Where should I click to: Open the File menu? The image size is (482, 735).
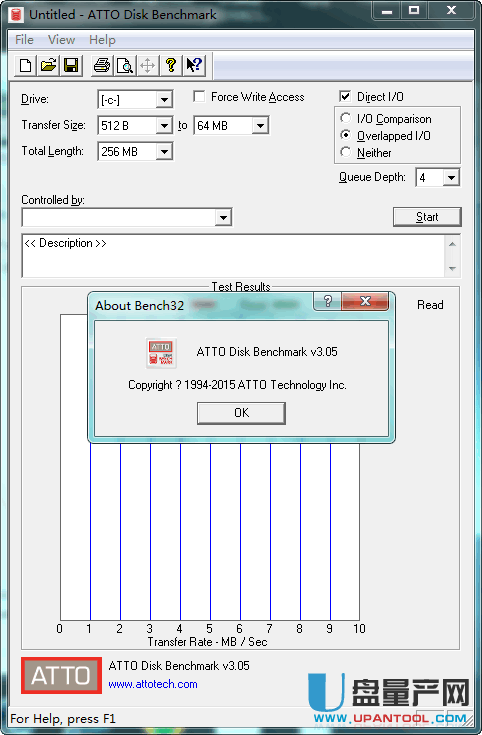click(24, 40)
